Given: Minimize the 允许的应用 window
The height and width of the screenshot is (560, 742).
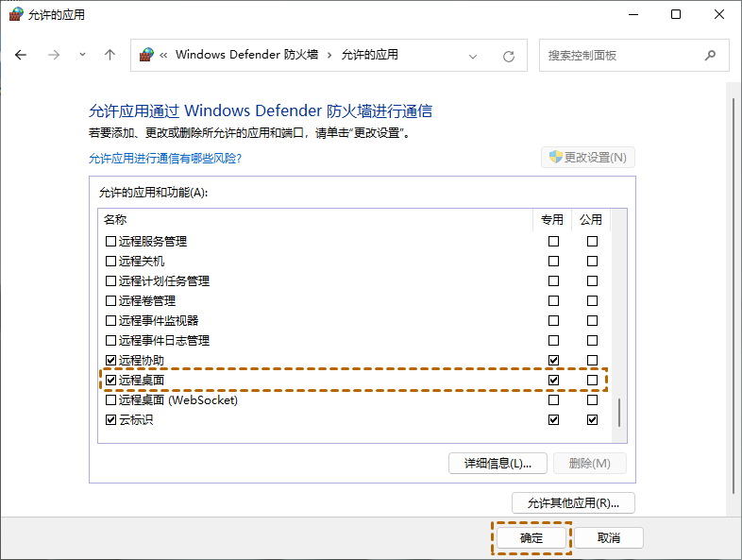Looking at the screenshot, I should click(x=633, y=15).
